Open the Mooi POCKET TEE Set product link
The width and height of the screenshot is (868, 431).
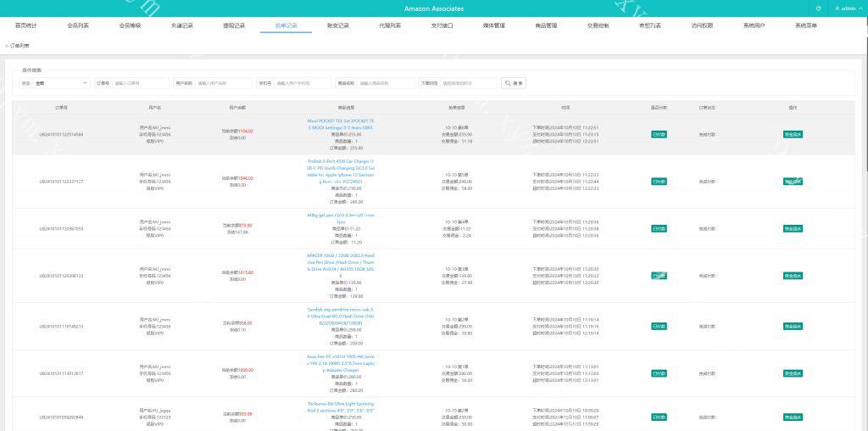341,124
